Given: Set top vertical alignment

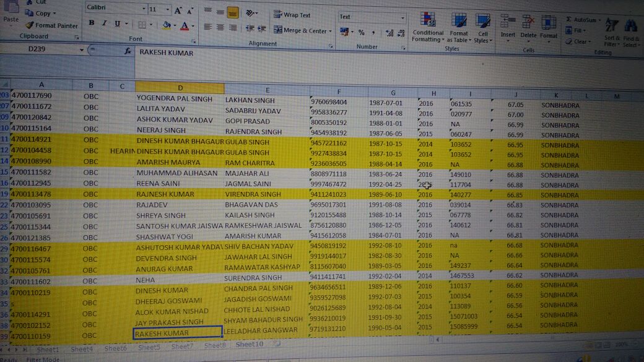Looking at the screenshot, I should [x=208, y=11].
